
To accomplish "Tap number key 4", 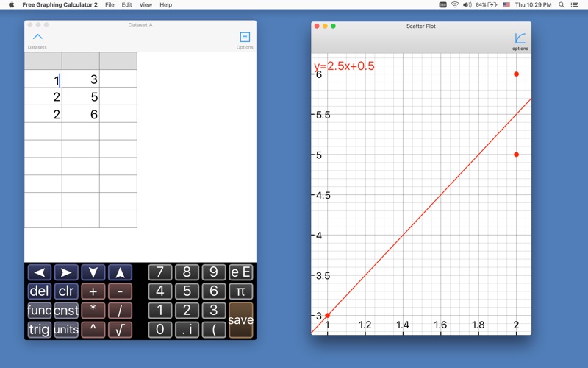I will click(159, 291).
